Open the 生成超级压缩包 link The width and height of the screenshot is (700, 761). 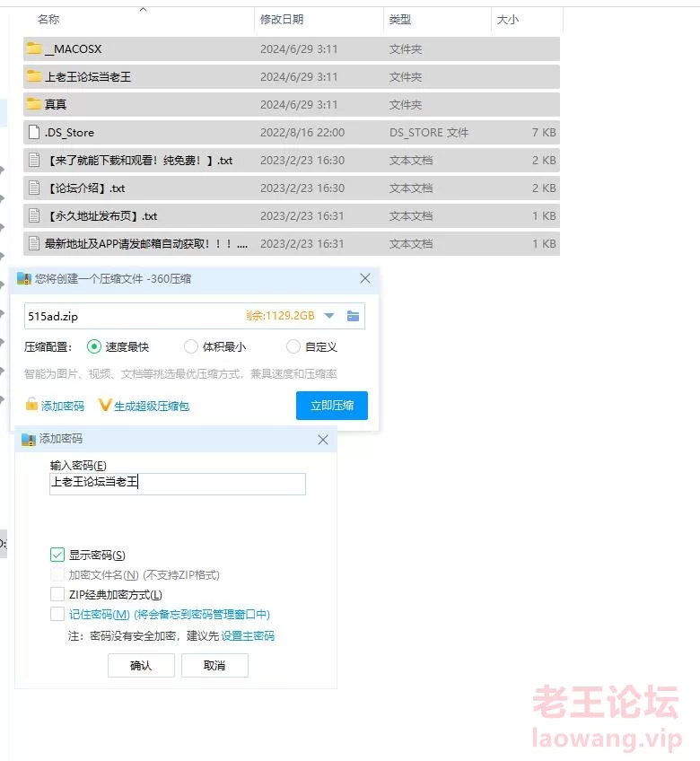click(x=152, y=406)
